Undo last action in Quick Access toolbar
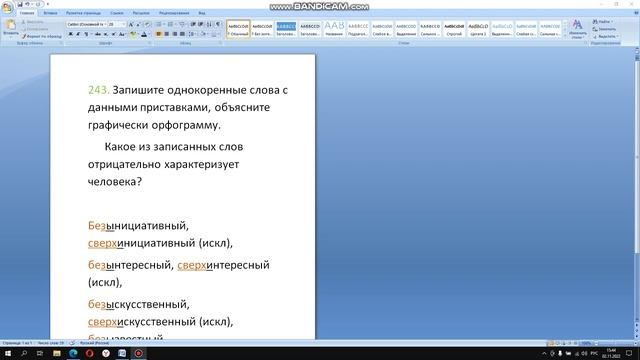The width and height of the screenshot is (640, 360). click(27, 4)
